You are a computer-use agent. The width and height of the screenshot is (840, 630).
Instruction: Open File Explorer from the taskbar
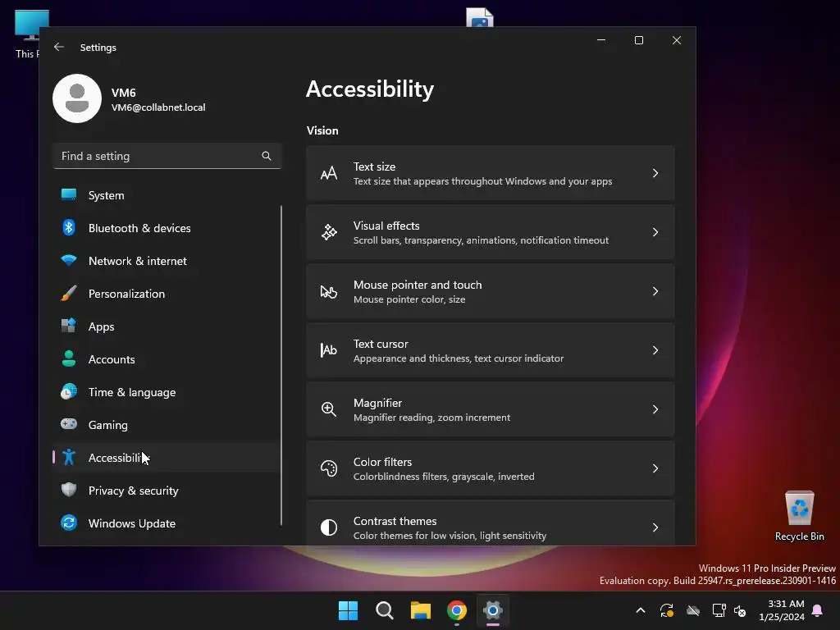click(x=421, y=610)
